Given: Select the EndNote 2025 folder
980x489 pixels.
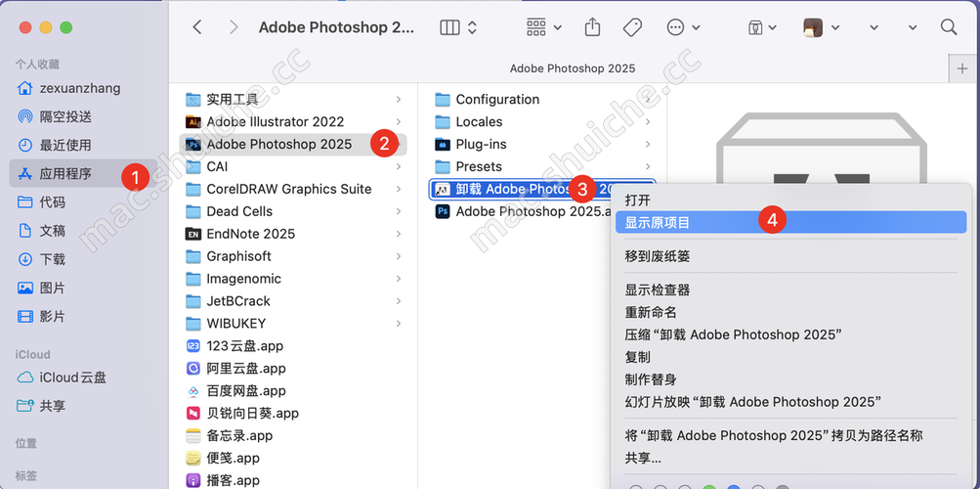Looking at the screenshot, I should (x=293, y=234).
